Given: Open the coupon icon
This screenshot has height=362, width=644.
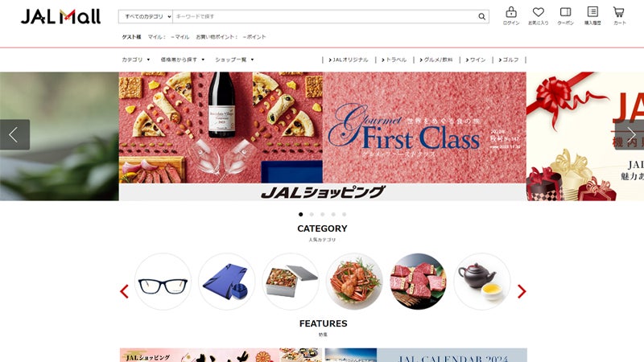Looking at the screenshot, I should point(565,12).
